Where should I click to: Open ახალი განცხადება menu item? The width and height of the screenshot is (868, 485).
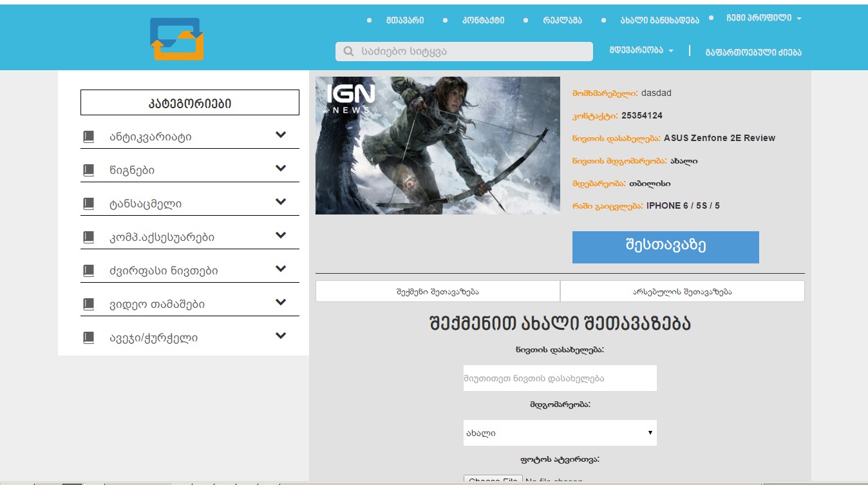659,20
